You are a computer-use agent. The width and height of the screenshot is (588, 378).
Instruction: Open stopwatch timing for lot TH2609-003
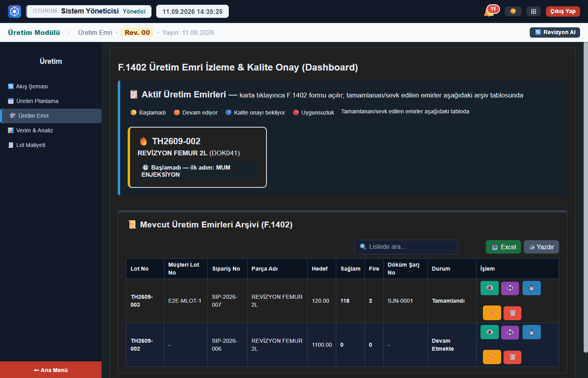tap(532, 288)
